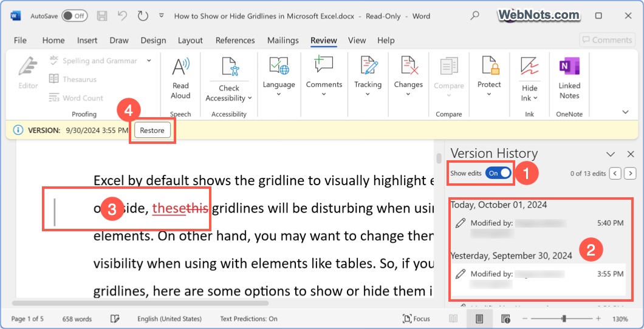The image size is (644, 329).
Task: Click the Changes icon
Action: pos(408,66)
